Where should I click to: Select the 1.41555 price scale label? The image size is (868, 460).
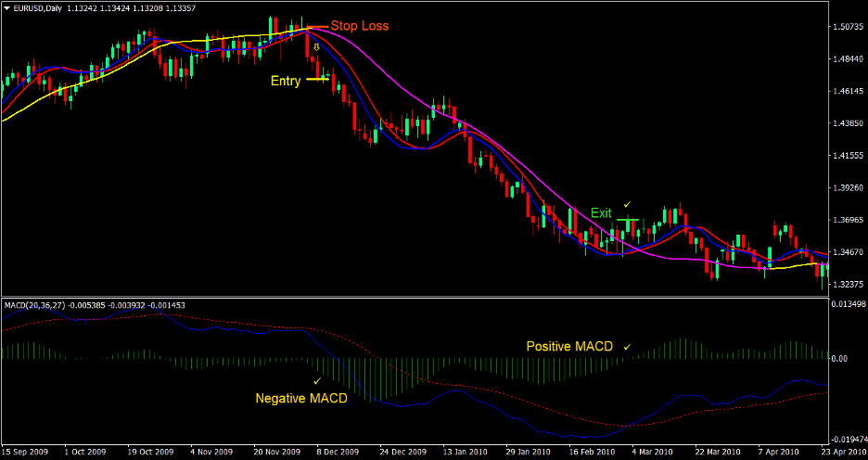click(x=848, y=156)
